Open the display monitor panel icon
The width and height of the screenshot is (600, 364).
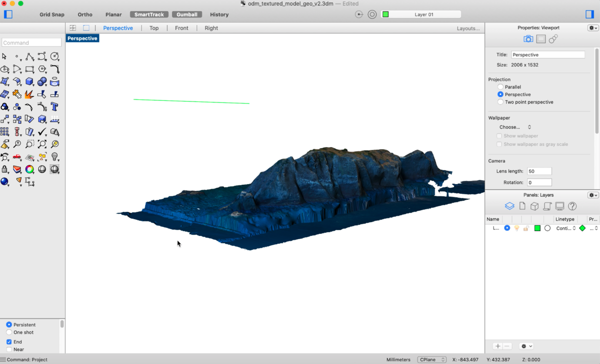(x=559, y=206)
